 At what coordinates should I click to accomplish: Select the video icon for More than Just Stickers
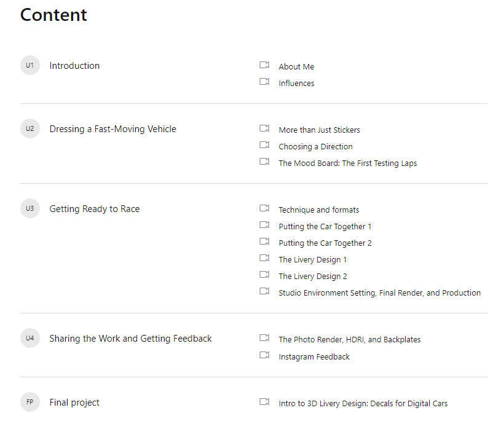click(264, 128)
